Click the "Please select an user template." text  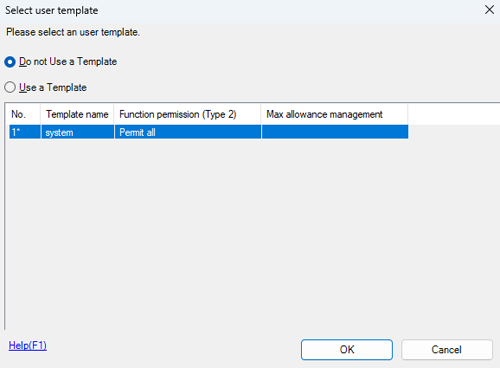pos(73,32)
